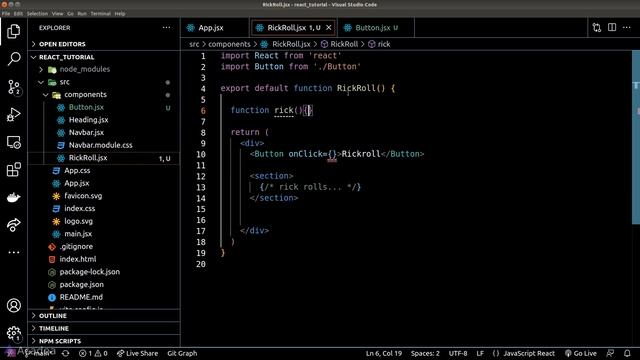
Task: Click Live Share in the status bar
Action: (x=137, y=353)
